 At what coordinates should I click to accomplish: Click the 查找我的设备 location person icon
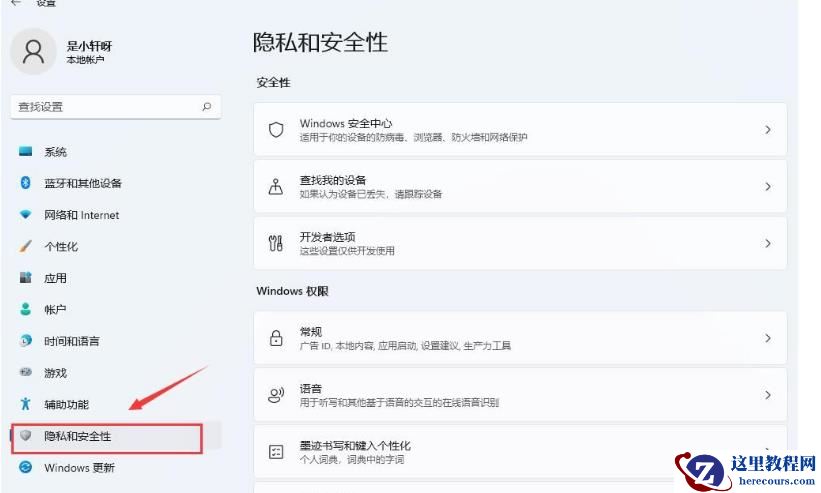click(276, 186)
